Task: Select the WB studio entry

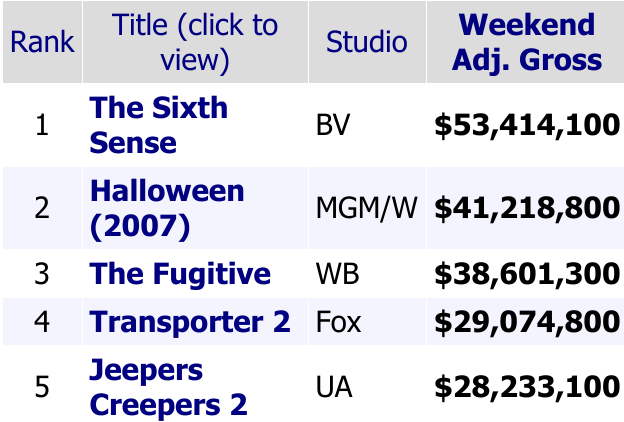Action: pos(336,275)
